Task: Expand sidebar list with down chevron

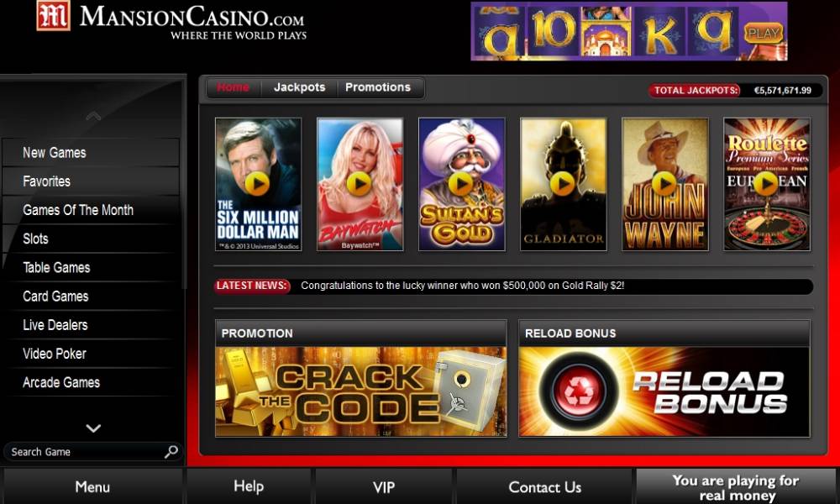Action: click(93, 428)
